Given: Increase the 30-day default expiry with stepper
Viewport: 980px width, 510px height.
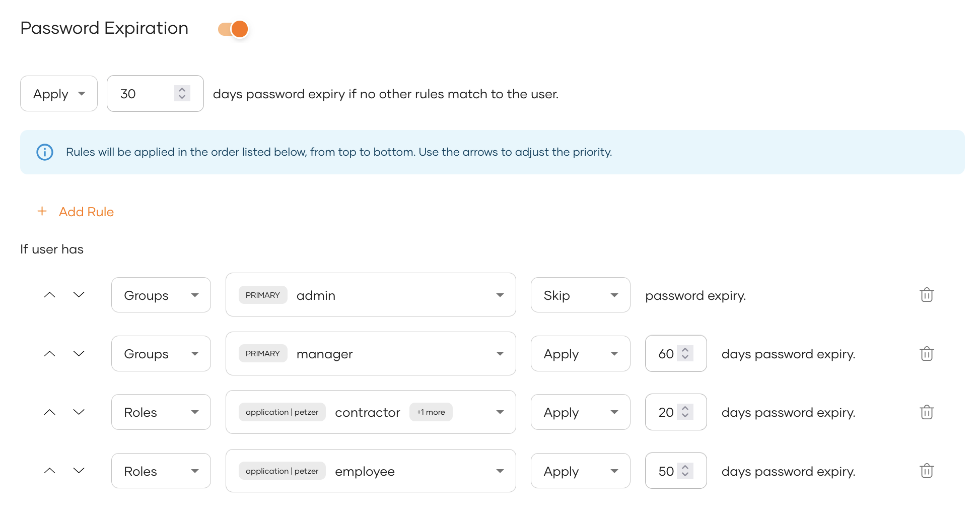Looking at the screenshot, I should 181,90.
